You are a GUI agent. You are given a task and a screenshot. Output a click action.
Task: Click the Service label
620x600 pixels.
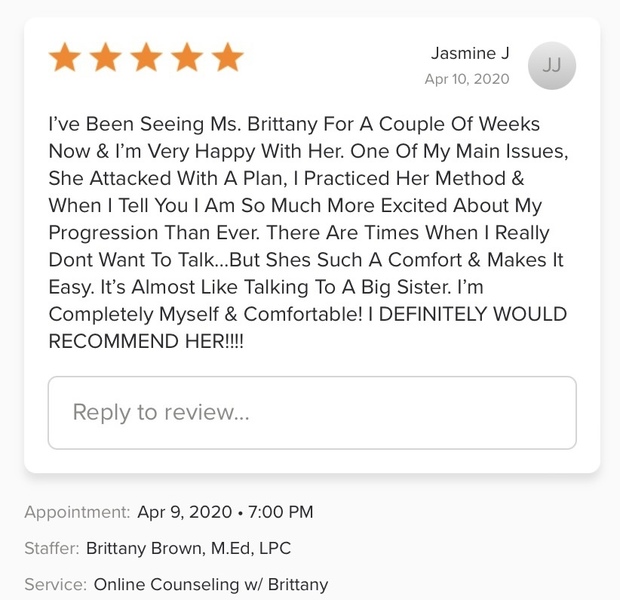coord(54,584)
